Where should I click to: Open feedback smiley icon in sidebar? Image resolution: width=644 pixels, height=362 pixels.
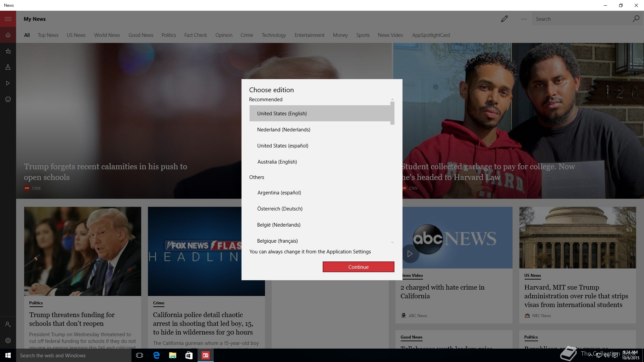point(8,99)
